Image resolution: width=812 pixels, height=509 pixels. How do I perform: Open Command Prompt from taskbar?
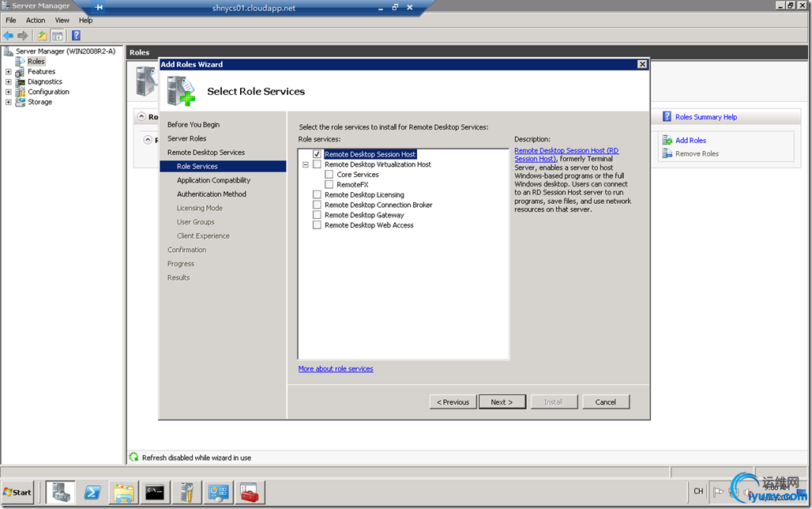155,492
